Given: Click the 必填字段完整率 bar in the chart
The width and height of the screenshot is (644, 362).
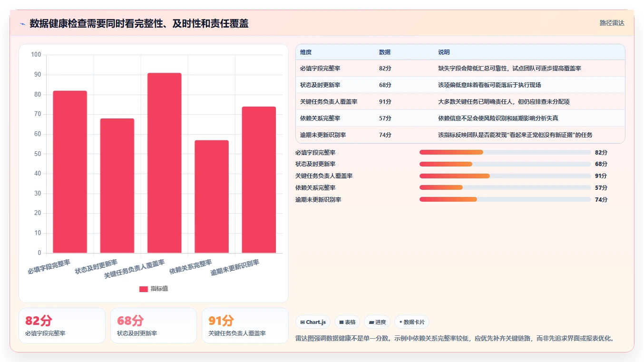Looking at the screenshot, I should [x=70, y=172].
